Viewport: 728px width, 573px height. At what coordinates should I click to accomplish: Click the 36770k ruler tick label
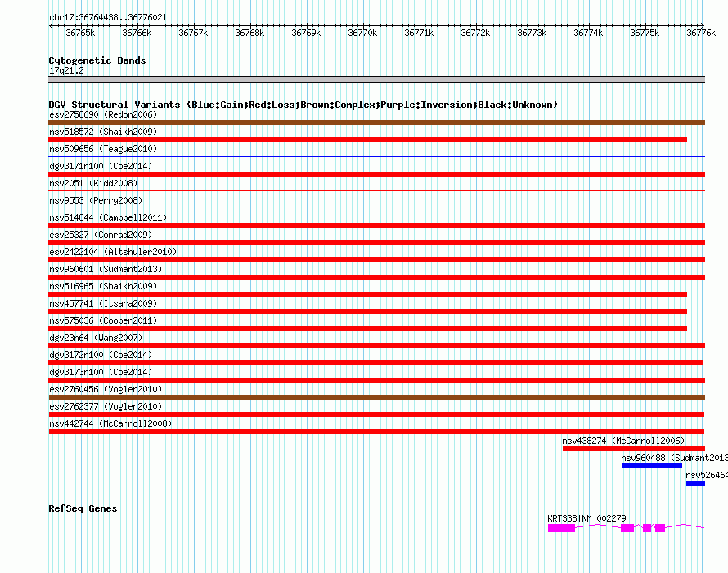[362, 33]
